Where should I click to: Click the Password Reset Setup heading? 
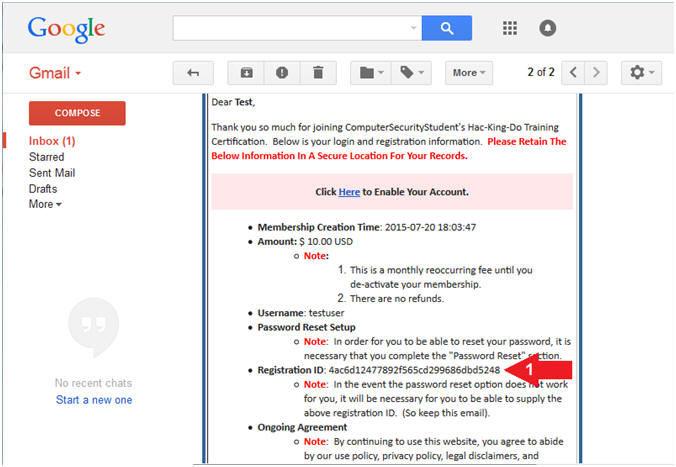(x=307, y=327)
